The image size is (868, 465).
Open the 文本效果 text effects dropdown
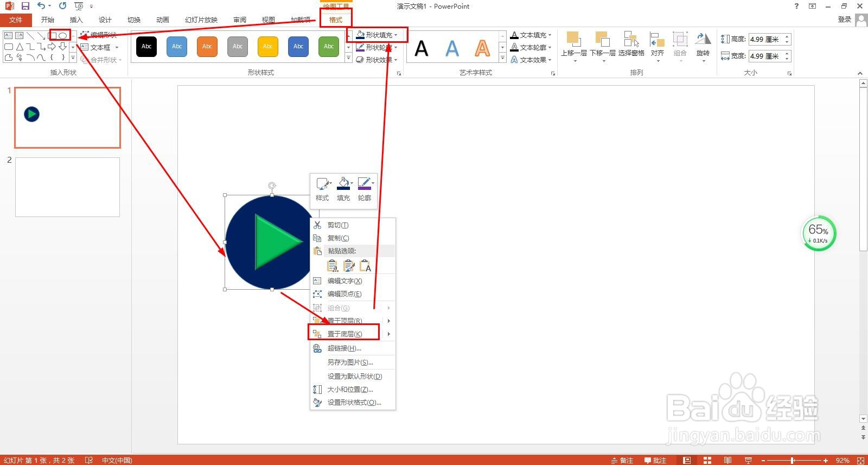pos(531,60)
